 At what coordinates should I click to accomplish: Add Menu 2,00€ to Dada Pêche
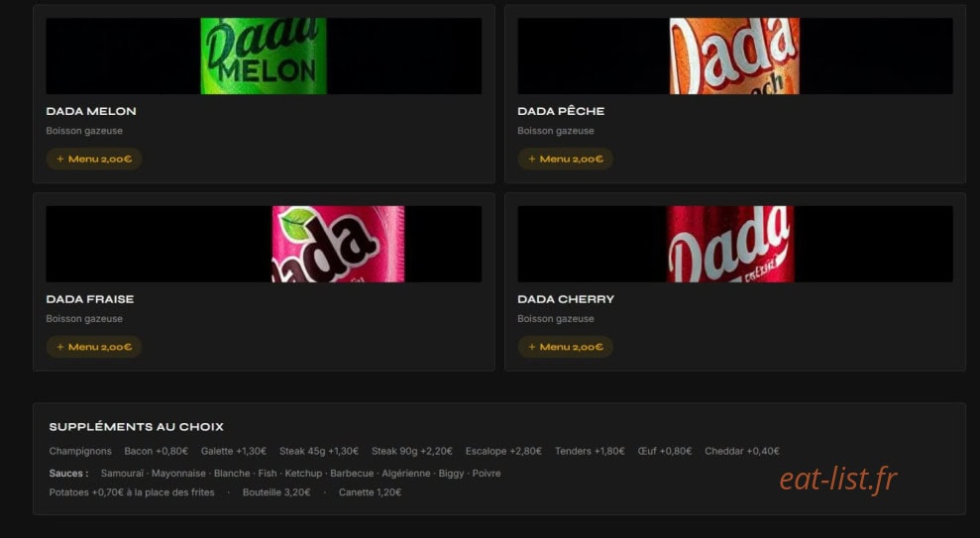point(565,159)
